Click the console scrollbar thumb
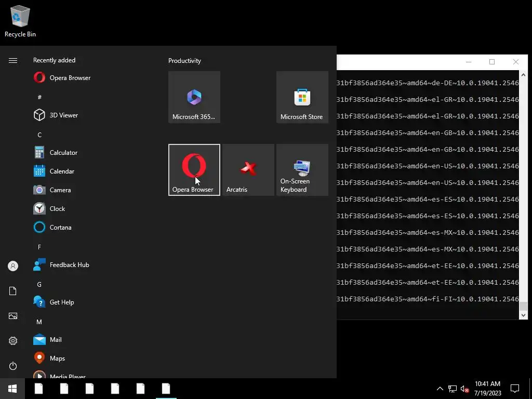The width and height of the screenshot is (532, 399). coord(523,306)
